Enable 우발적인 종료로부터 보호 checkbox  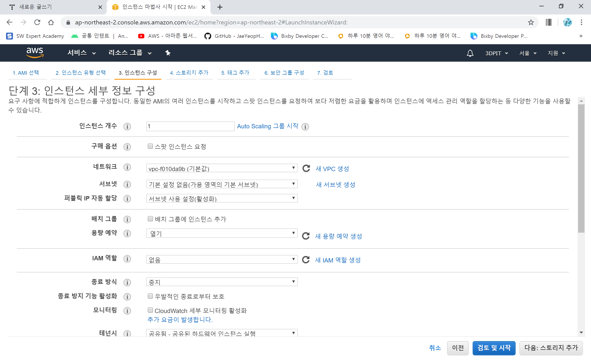click(x=150, y=296)
